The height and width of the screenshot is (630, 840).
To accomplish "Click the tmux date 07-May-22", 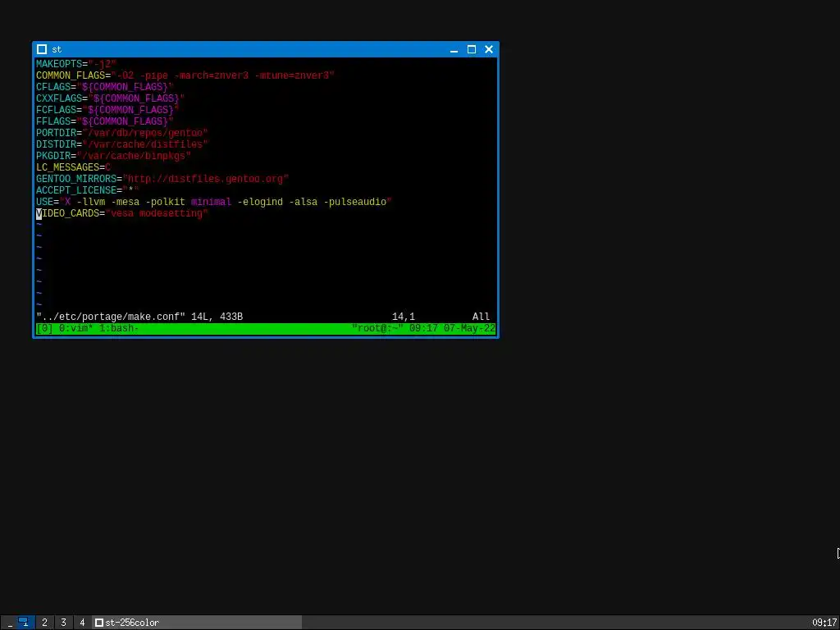I will (x=469, y=328).
